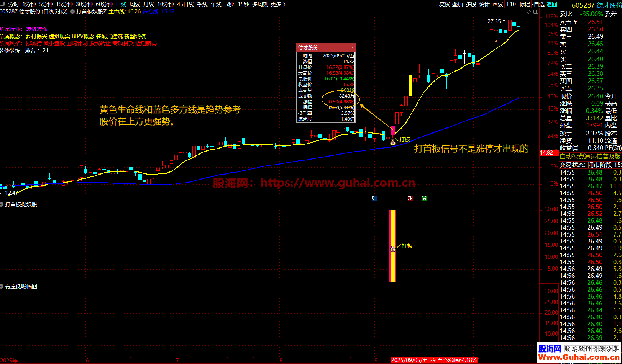Screen dimensions: 622x364
Task: Click the money bag signal icon on main chart
Action: coord(392,142)
